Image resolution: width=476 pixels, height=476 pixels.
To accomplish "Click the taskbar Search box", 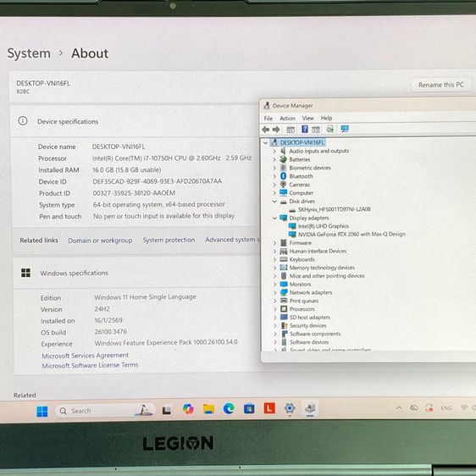I will pyautogui.click(x=105, y=411).
